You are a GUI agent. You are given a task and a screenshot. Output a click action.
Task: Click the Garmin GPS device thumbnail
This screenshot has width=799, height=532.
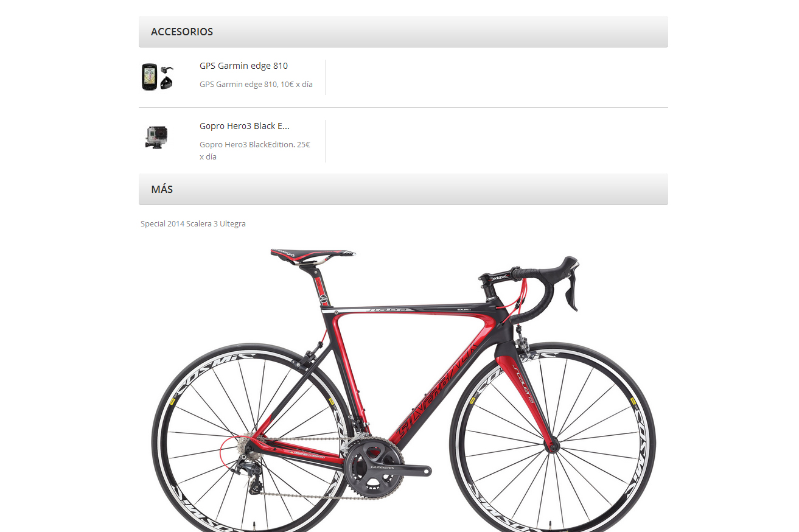pyautogui.click(x=158, y=77)
